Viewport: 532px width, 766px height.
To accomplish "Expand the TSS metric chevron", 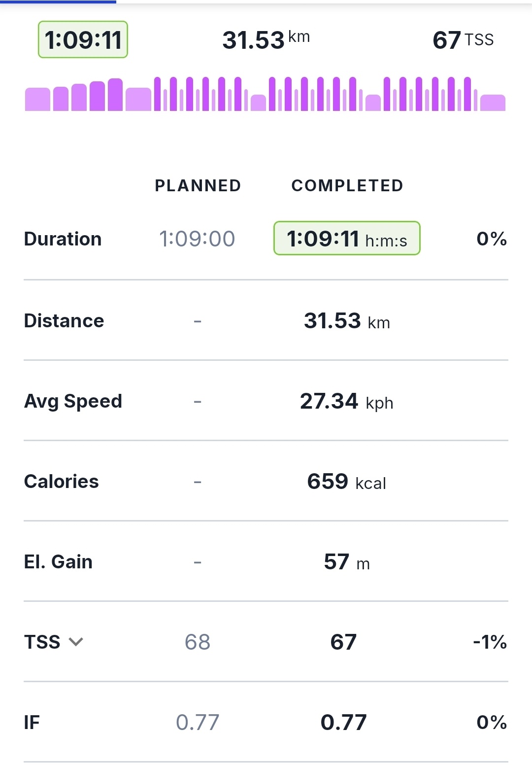I will [x=76, y=642].
